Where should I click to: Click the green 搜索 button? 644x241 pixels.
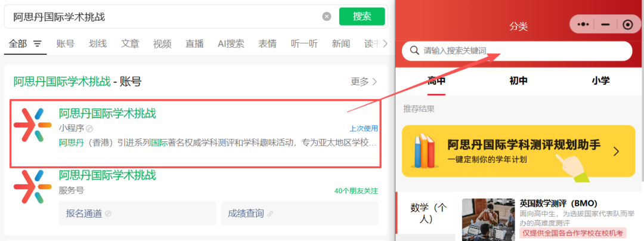362,17
